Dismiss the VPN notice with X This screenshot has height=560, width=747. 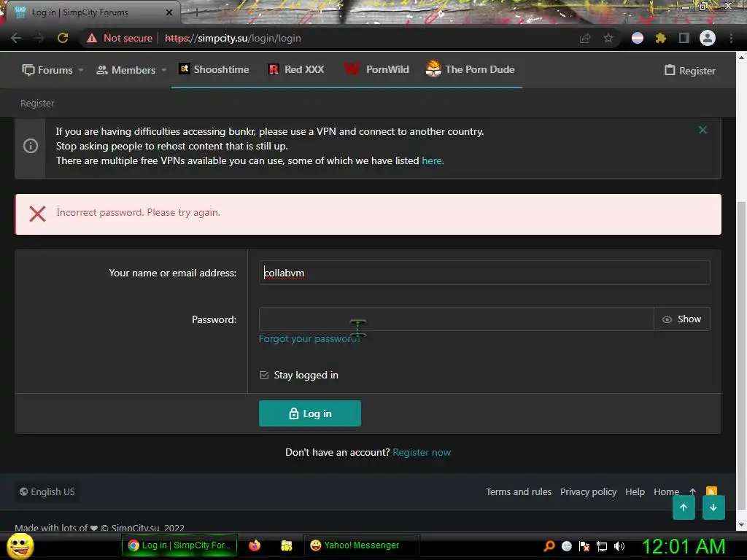tap(703, 130)
